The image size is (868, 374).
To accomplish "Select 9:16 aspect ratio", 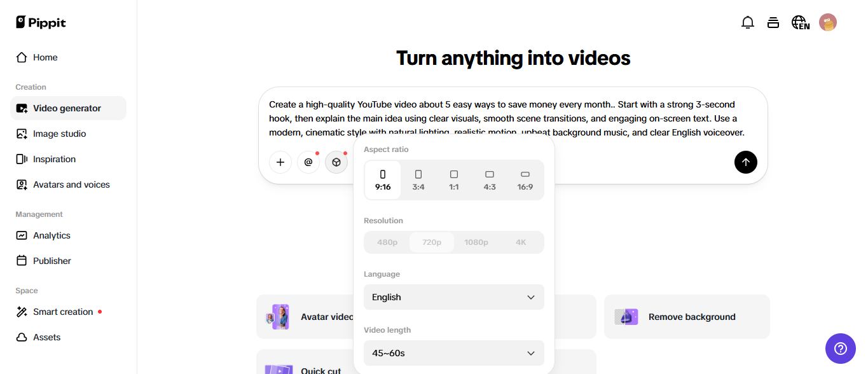I will tap(383, 180).
